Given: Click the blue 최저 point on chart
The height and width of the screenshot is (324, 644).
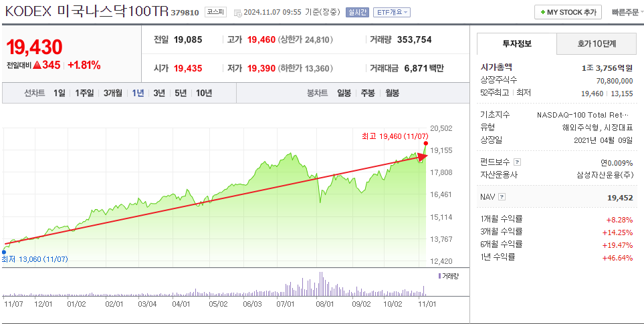Looking at the screenshot, I should 4,253.
